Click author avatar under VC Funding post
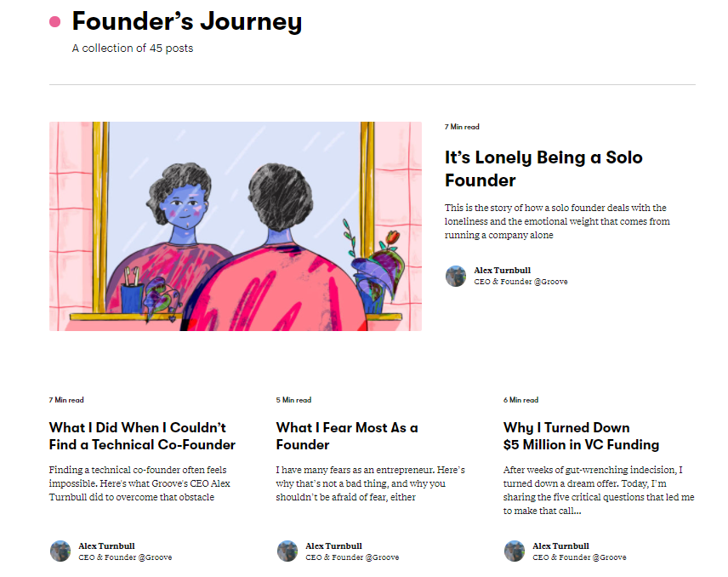 click(x=515, y=551)
